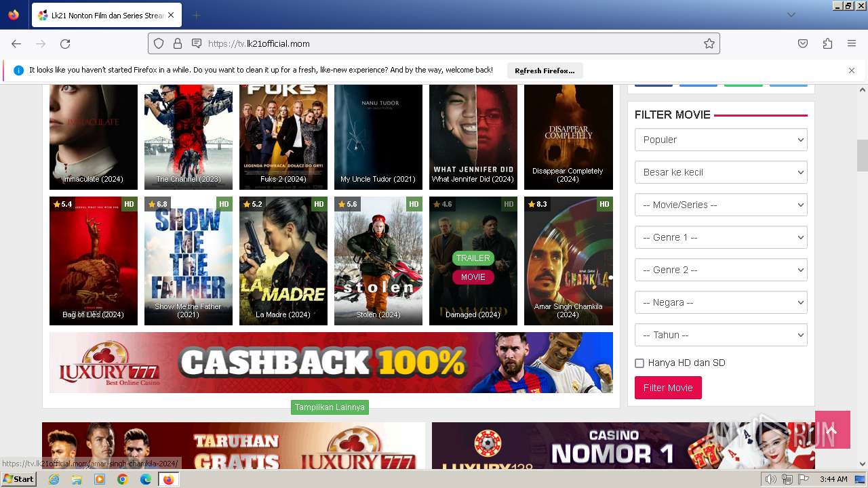
Task: Open Firefox application menu
Action: click(852, 43)
